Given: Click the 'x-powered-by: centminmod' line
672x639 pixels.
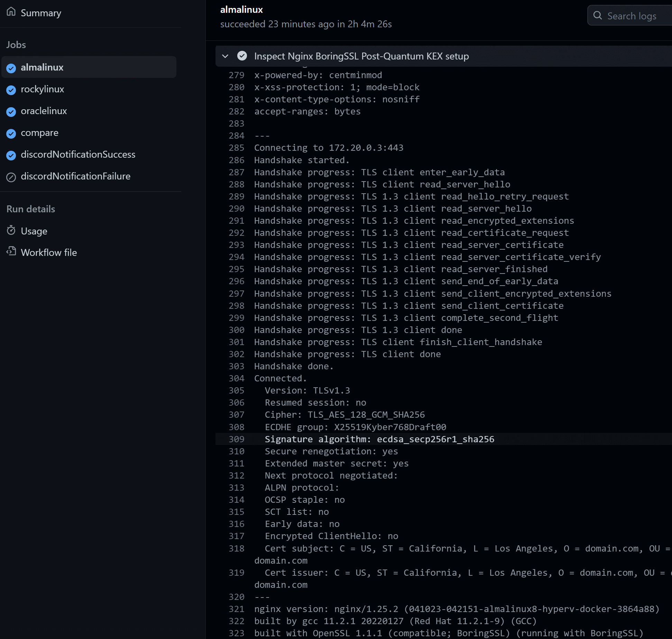Looking at the screenshot, I should (318, 75).
